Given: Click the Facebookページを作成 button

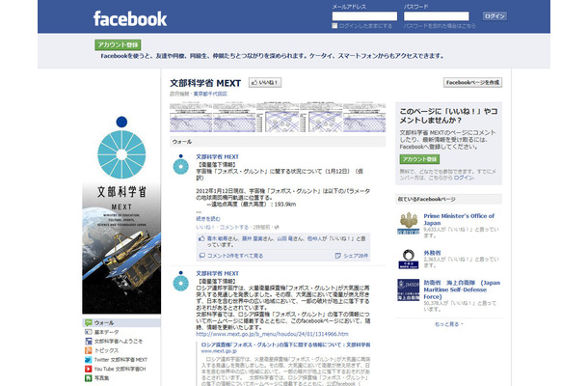Looking at the screenshot, I should coord(472,83).
